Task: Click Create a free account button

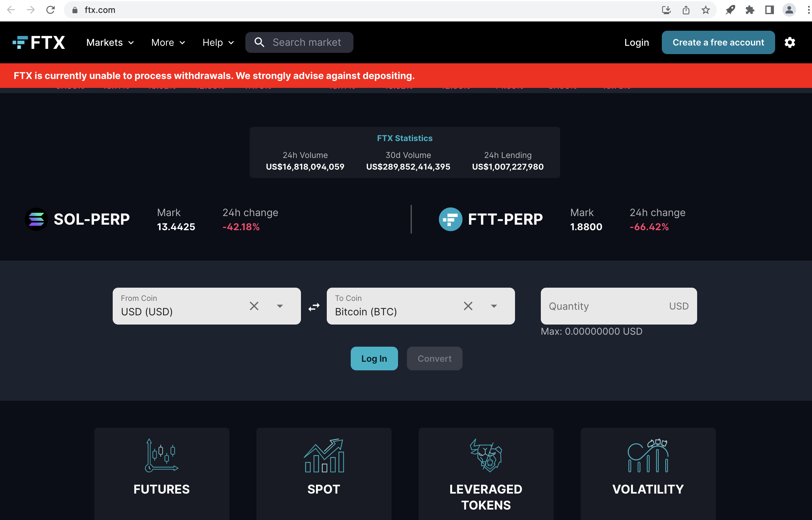Action: pyautogui.click(x=718, y=42)
